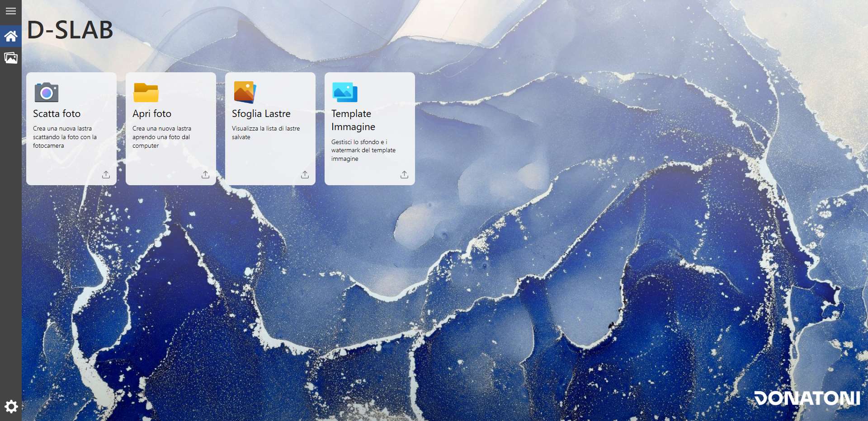This screenshot has width=868, height=421.
Task: Select the Sfoglia Lastre card title
Action: (261, 114)
